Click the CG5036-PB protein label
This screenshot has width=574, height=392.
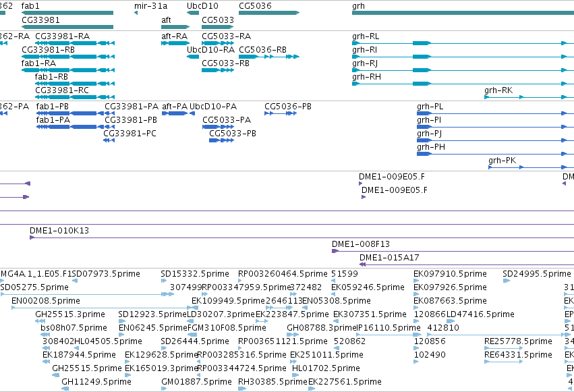pyautogui.click(x=288, y=107)
